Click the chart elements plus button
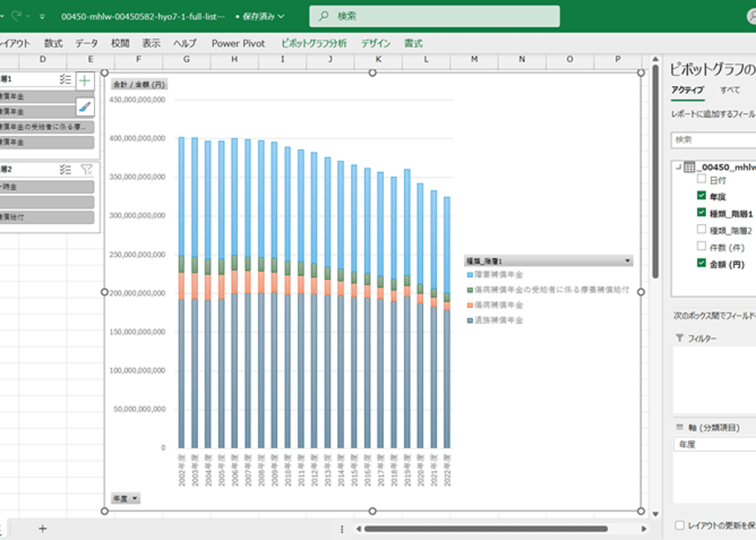 85,80
